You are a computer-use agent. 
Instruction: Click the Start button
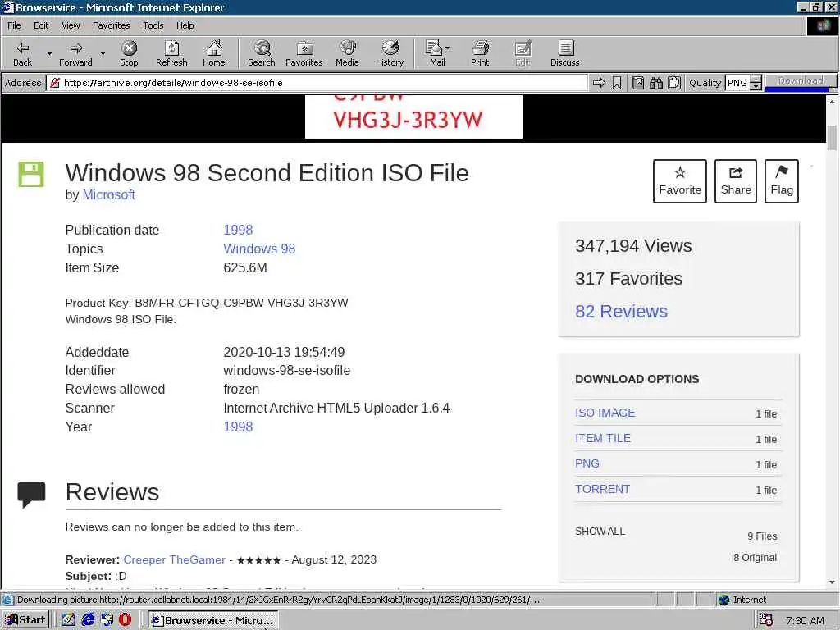point(25,620)
